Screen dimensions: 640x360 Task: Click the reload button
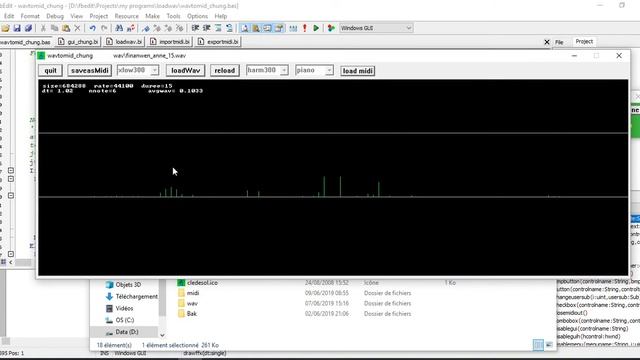224,71
